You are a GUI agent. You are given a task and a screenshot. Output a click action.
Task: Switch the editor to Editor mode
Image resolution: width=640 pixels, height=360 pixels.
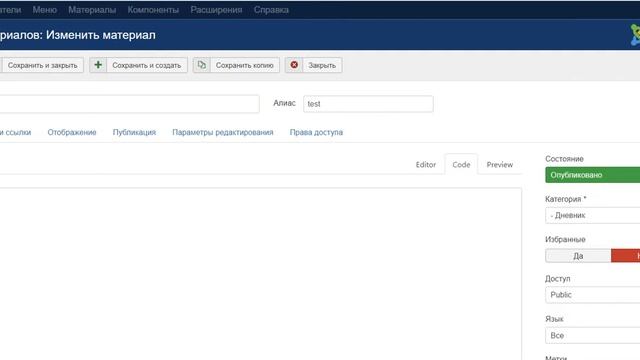426,164
